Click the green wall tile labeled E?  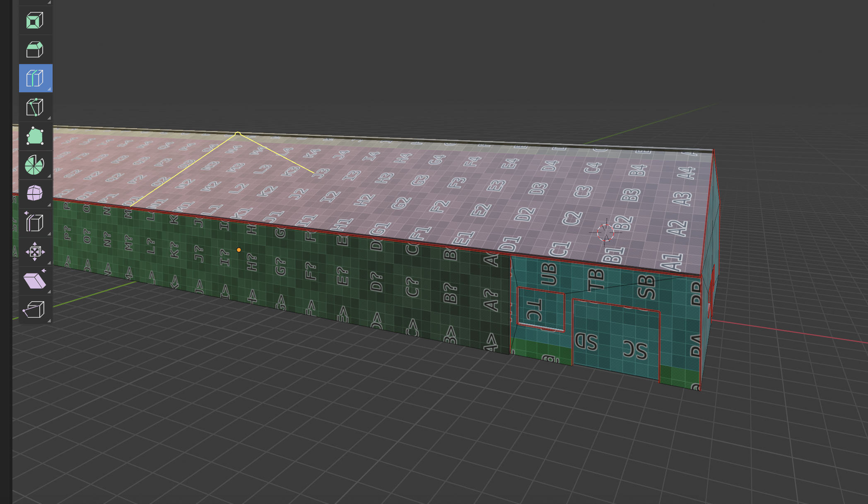(343, 276)
